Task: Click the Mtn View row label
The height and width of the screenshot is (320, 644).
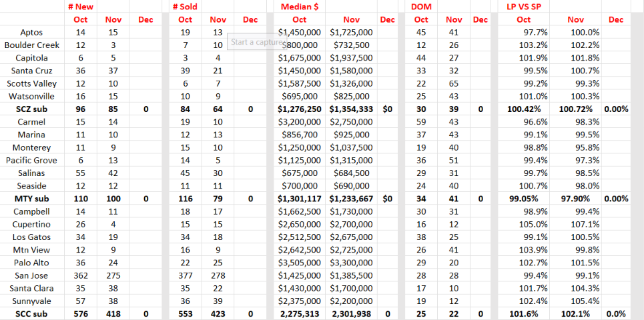Action: tap(31, 249)
